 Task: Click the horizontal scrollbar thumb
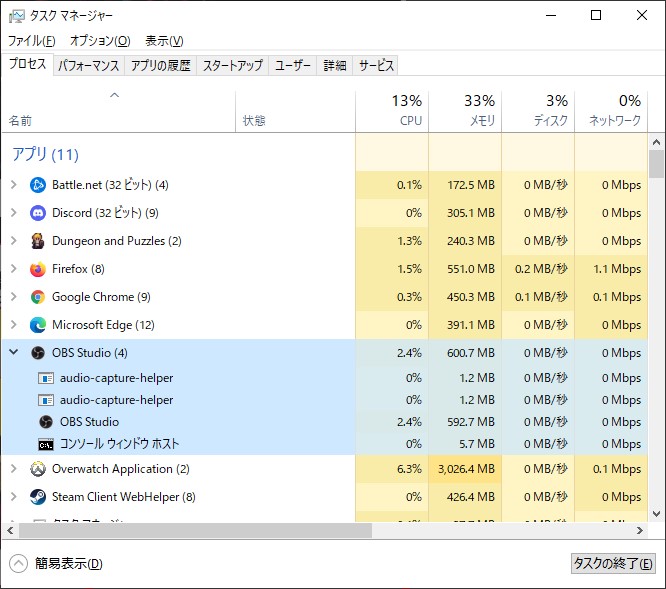195,530
